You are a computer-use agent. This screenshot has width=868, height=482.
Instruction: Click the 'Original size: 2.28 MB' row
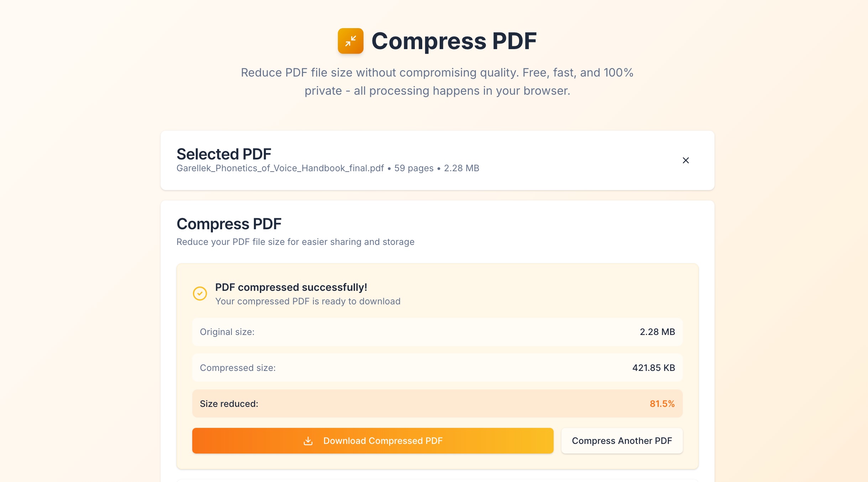(437, 331)
